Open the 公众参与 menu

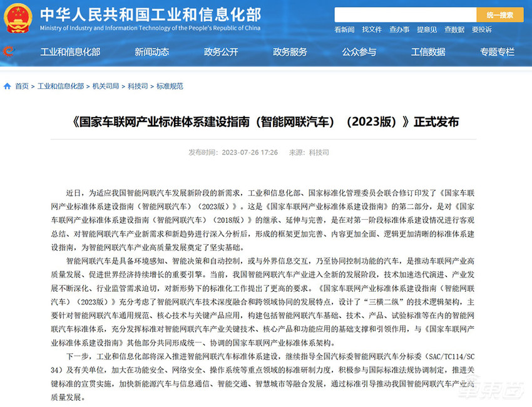click(x=359, y=53)
